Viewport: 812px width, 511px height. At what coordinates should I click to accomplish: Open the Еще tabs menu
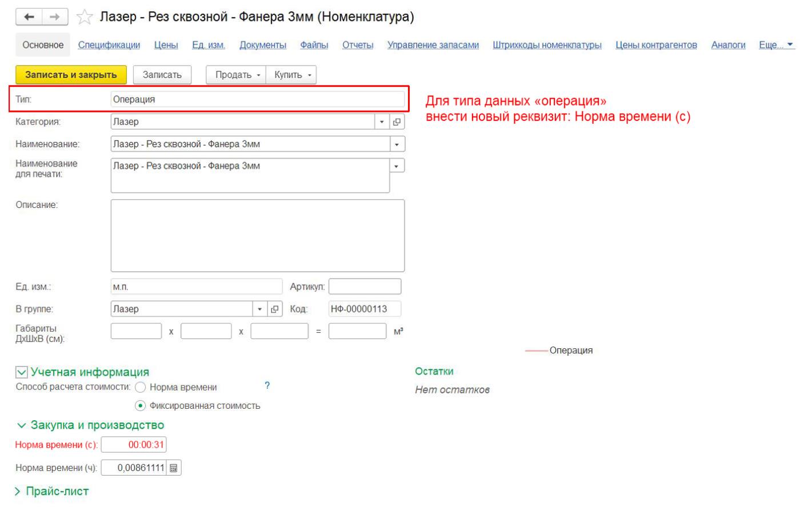point(776,45)
